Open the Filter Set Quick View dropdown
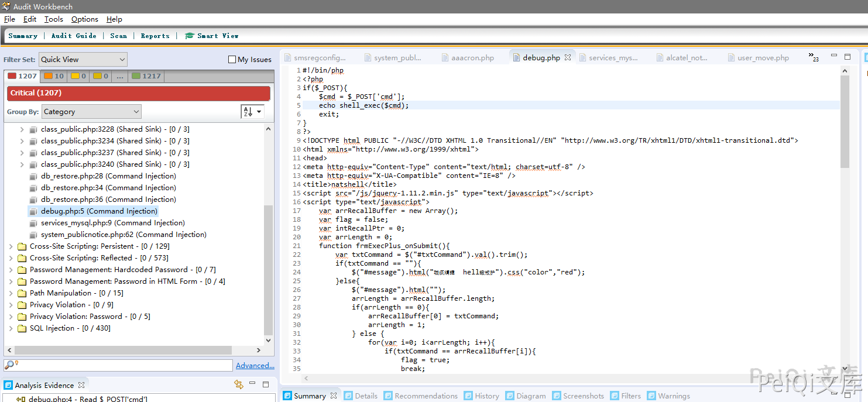 point(83,59)
